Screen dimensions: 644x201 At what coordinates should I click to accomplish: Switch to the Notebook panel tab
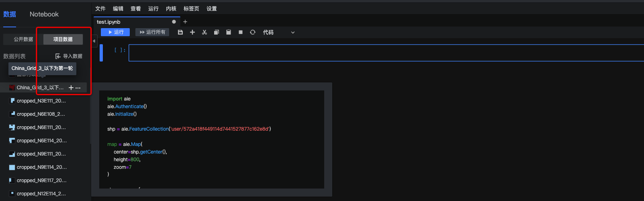[x=44, y=14]
